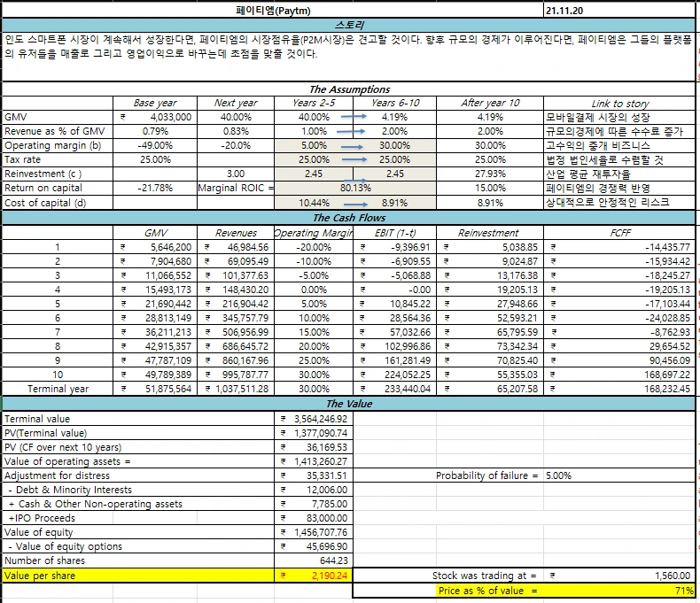This screenshot has height=603, width=700.
Task: Select year 6 reinvestment 52,593.21
Action: pyautogui.click(x=490, y=318)
